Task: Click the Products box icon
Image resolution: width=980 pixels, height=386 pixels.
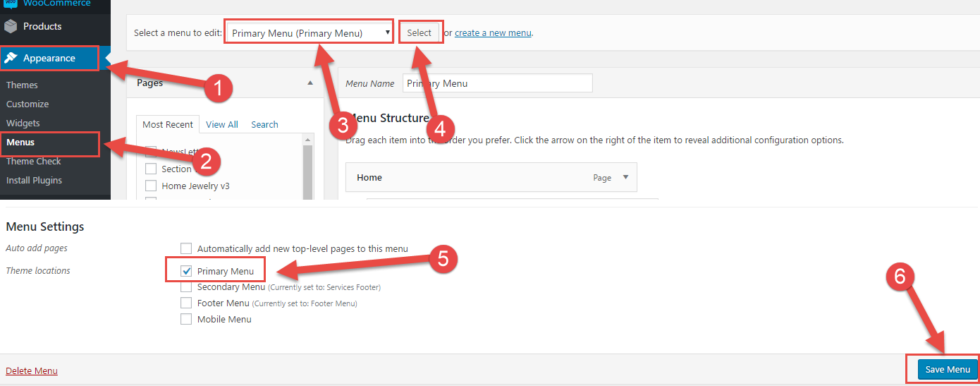Action: coord(11,27)
